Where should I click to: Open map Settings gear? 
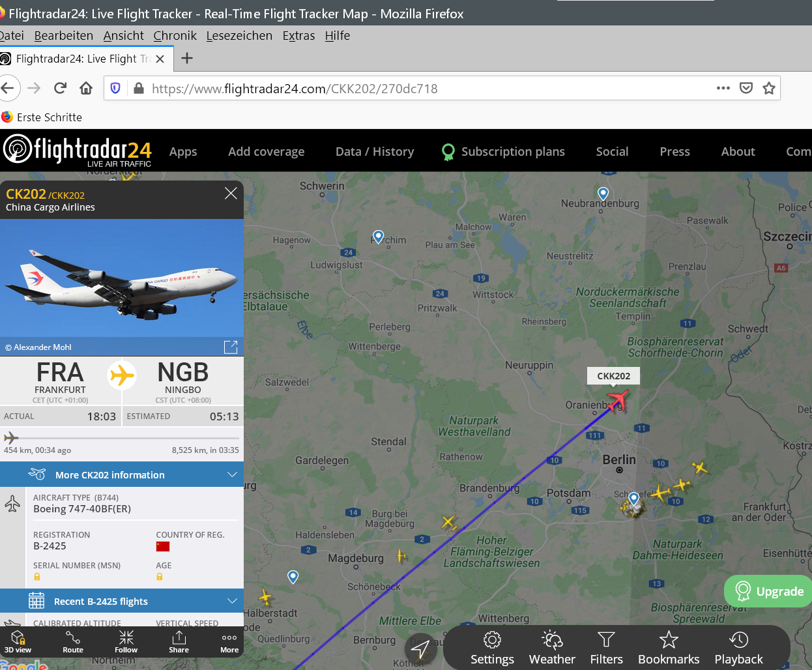coord(492,648)
